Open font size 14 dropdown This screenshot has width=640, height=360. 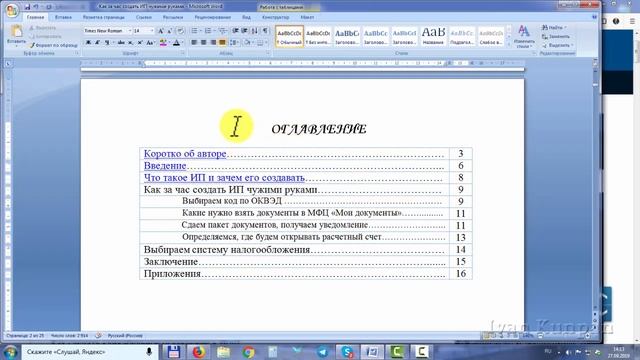point(152,31)
